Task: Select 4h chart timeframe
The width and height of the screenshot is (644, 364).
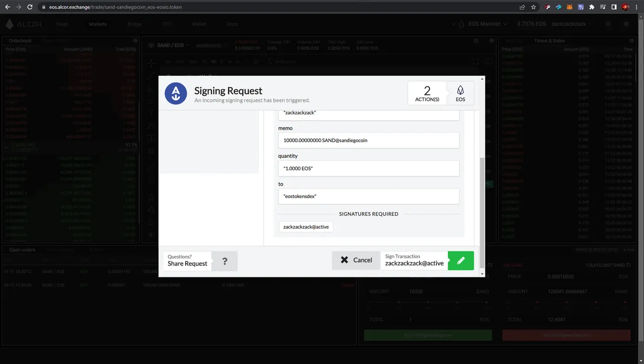Action: (x=213, y=61)
